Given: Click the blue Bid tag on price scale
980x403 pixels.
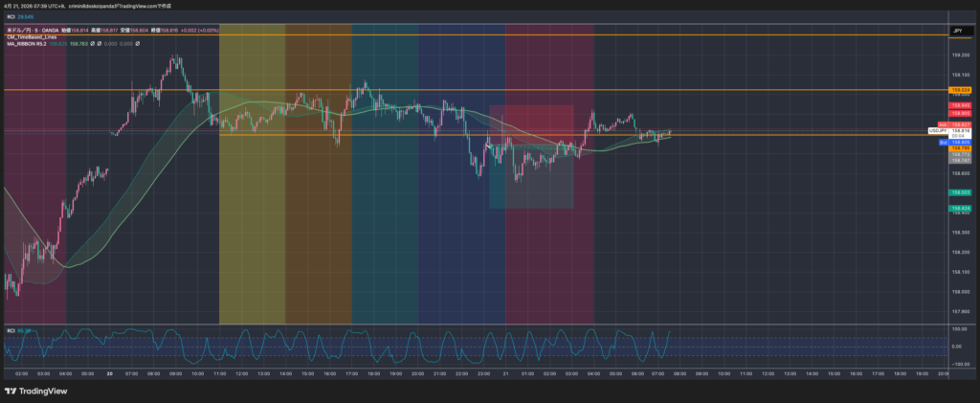Looking at the screenshot, I should pyautogui.click(x=943, y=143).
